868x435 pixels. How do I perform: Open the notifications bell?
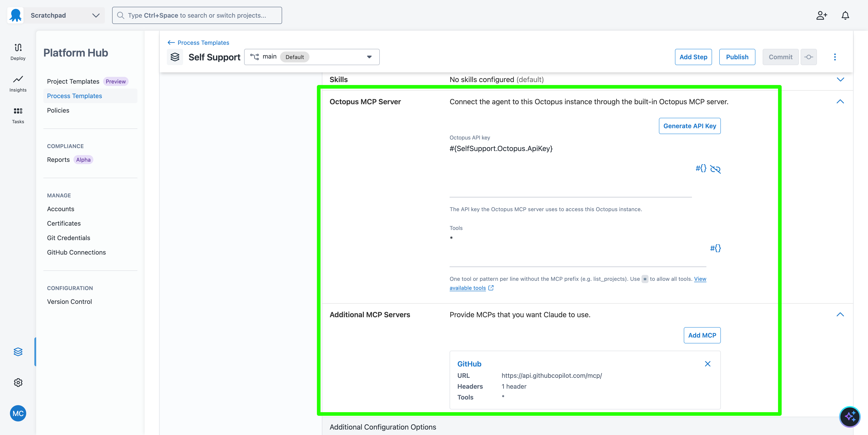[x=845, y=16]
